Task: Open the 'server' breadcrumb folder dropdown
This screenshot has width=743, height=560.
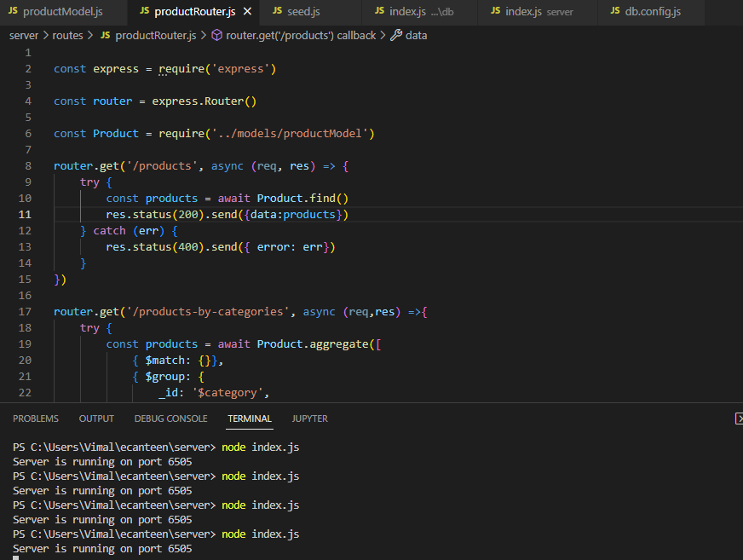Action: 24,36
